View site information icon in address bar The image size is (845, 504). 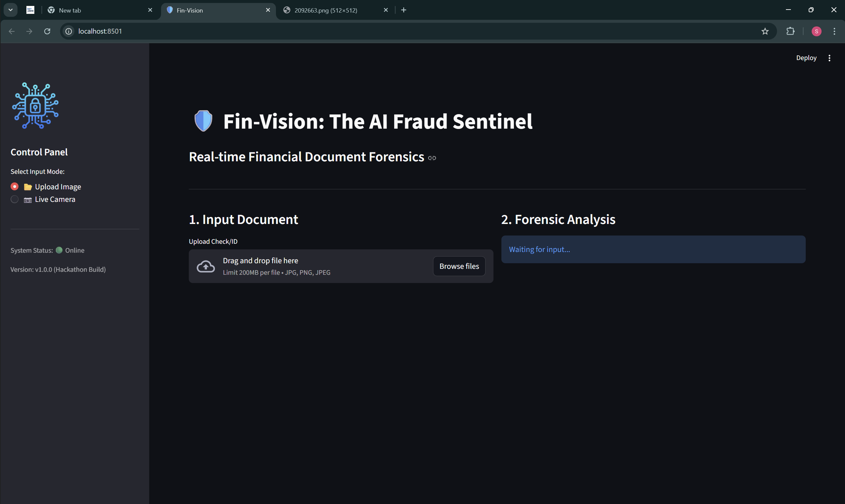point(69,31)
